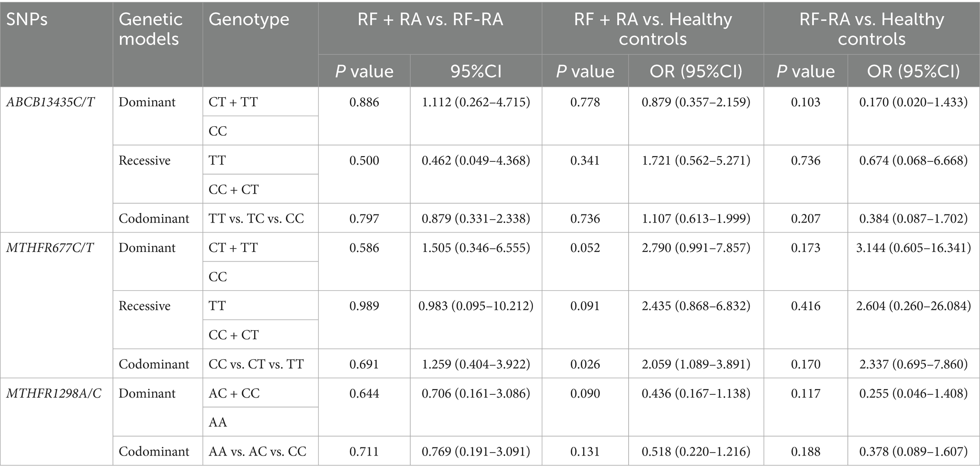This screenshot has width=980, height=474.
Task: Click the RF + RA vs. RF-RA header
Action: (x=430, y=19)
